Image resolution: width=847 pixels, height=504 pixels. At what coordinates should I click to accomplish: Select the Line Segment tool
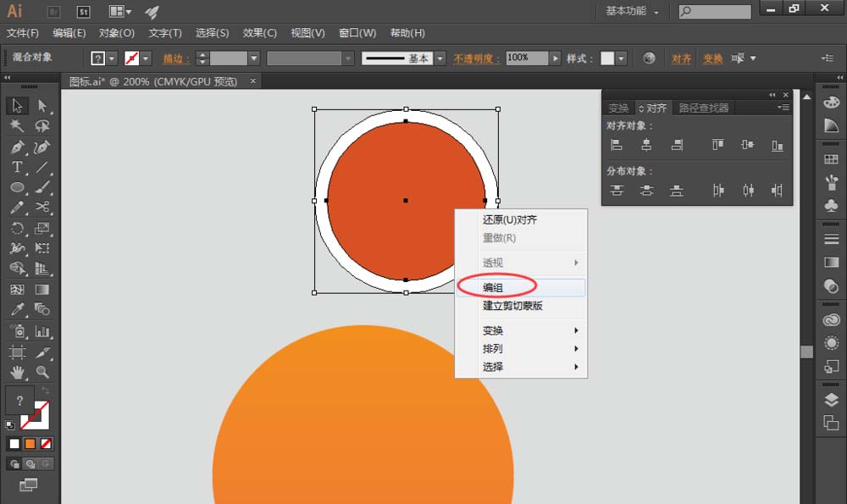[42, 167]
